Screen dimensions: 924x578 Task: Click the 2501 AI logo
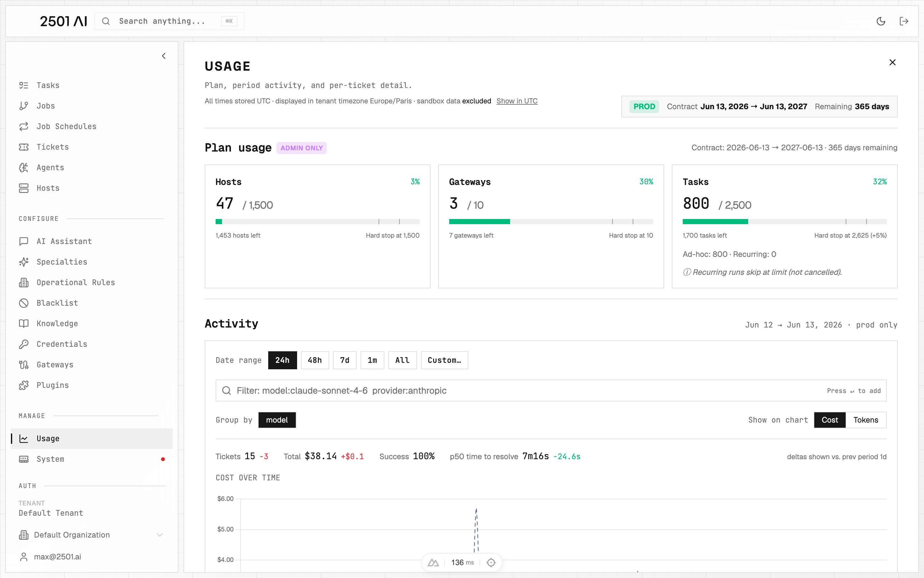click(x=64, y=21)
